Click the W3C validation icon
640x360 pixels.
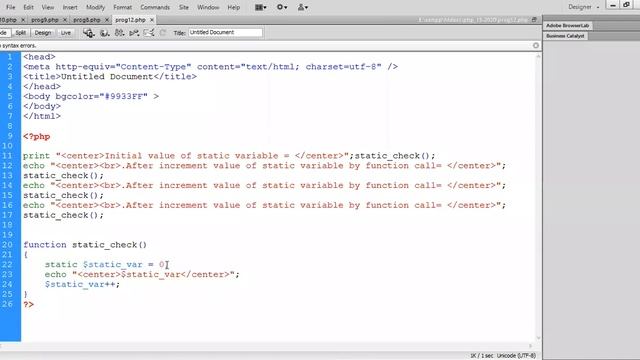click(134, 33)
